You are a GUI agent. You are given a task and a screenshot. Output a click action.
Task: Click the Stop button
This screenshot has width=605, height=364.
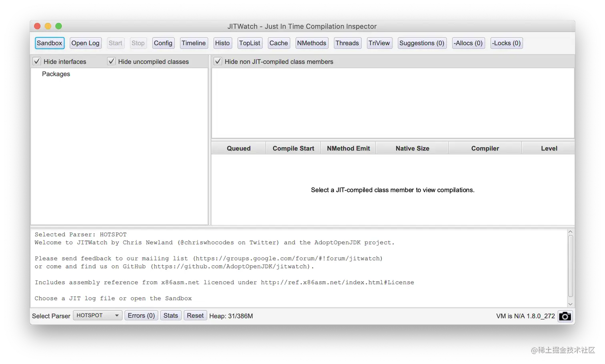click(138, 43)
